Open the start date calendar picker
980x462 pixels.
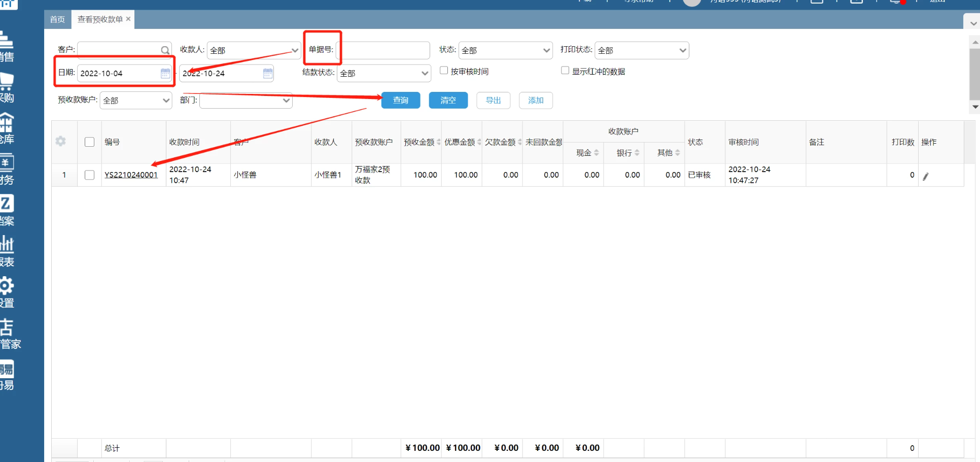point(165,74)
